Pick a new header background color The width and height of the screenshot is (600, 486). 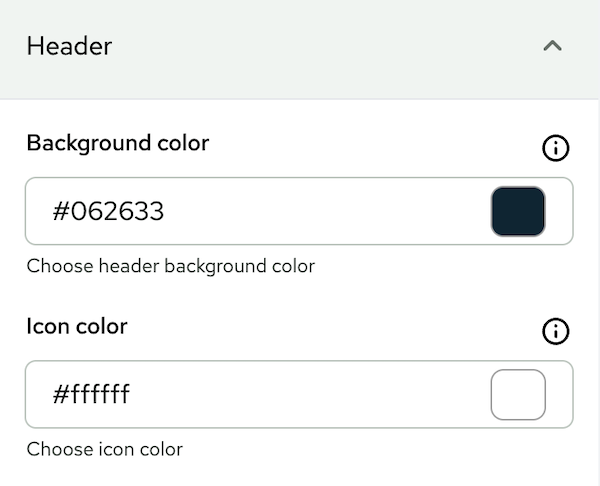click(x=518, y=212)
